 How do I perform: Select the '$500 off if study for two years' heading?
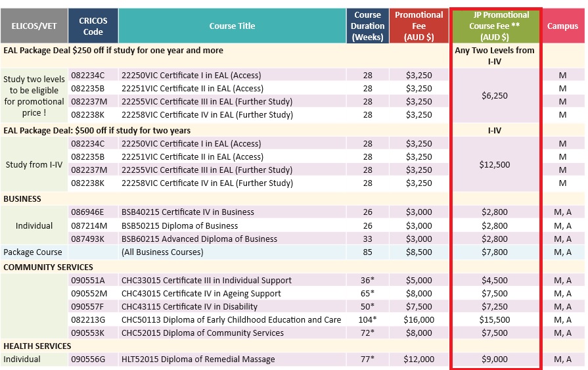pos(97,130)
